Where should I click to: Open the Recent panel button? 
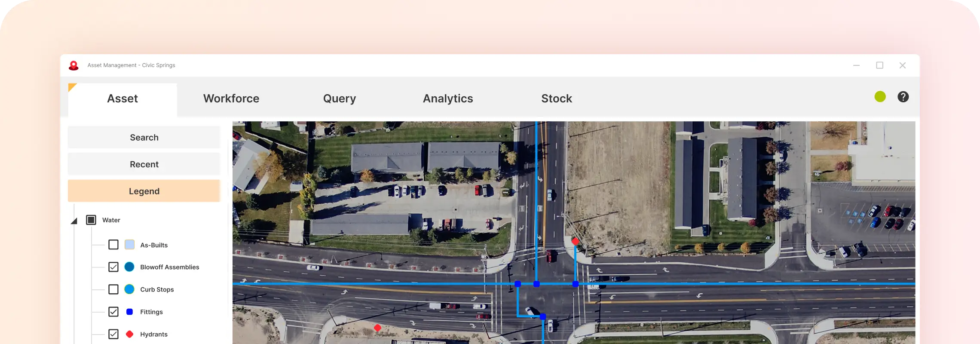(144, 164)
